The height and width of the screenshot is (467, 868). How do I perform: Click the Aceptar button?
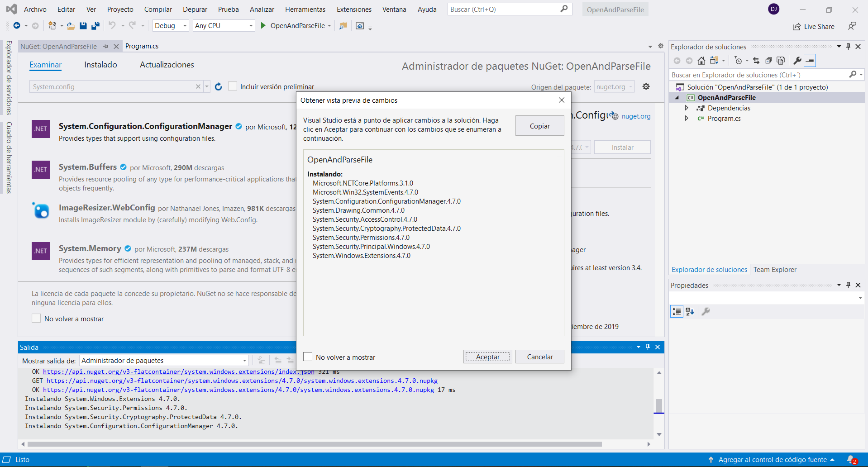click(x=487, y=357)
